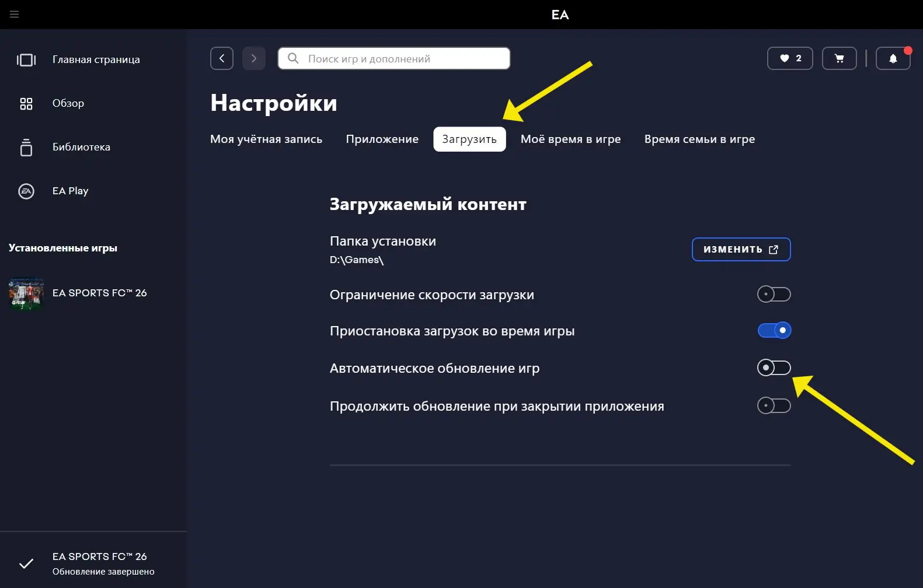Viewport: 923px width, 588px height.
Task: Open the shopping cart
Action: [840, 58]
